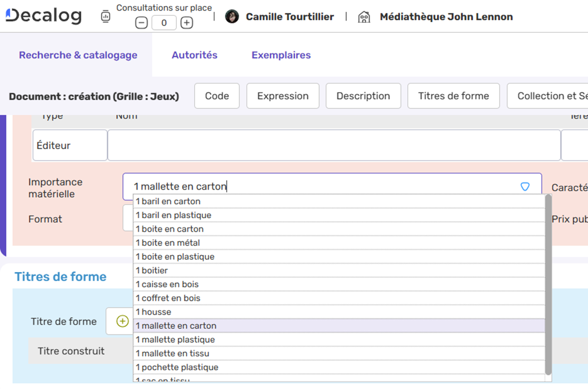Click the consultations counter statistics icon
The width and height of the screenshot is (588, 389).
tap(105, 17)
